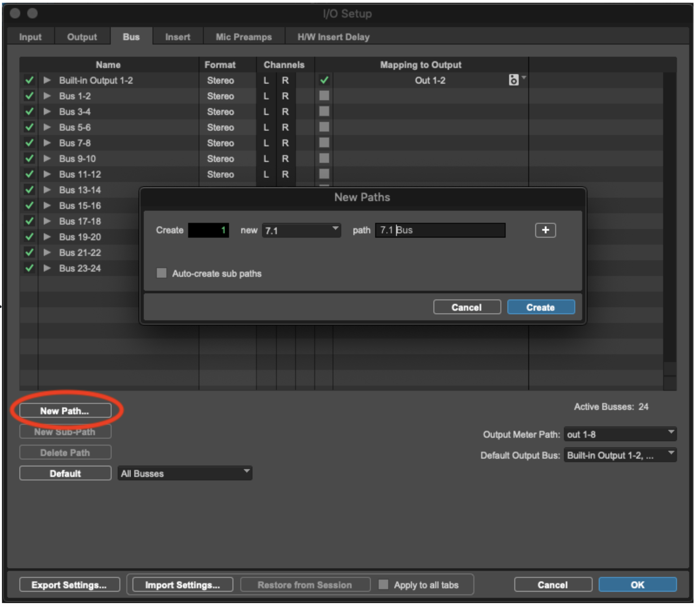Click the path name field containing 7.1 Bus
Screen dimensions: 700x607
(440, 230)
